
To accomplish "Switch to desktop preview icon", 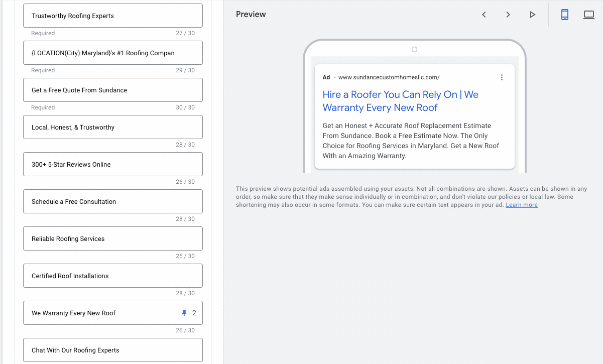I will (x=589, y=15).
